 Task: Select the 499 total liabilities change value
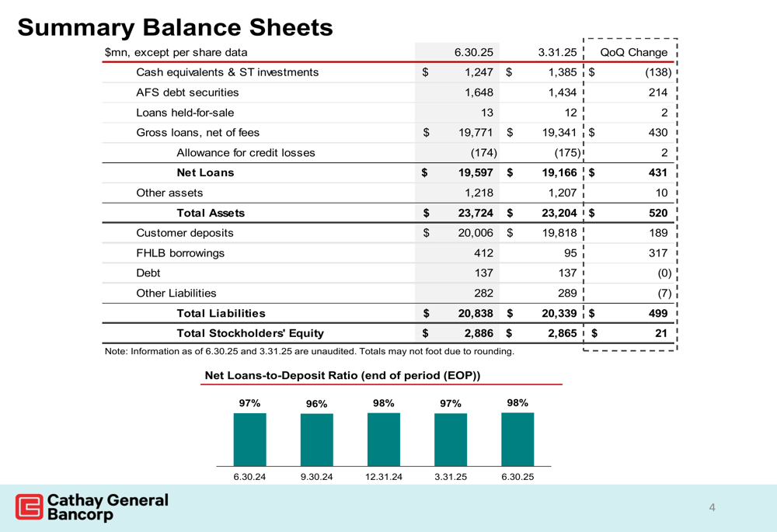(658, 314)
